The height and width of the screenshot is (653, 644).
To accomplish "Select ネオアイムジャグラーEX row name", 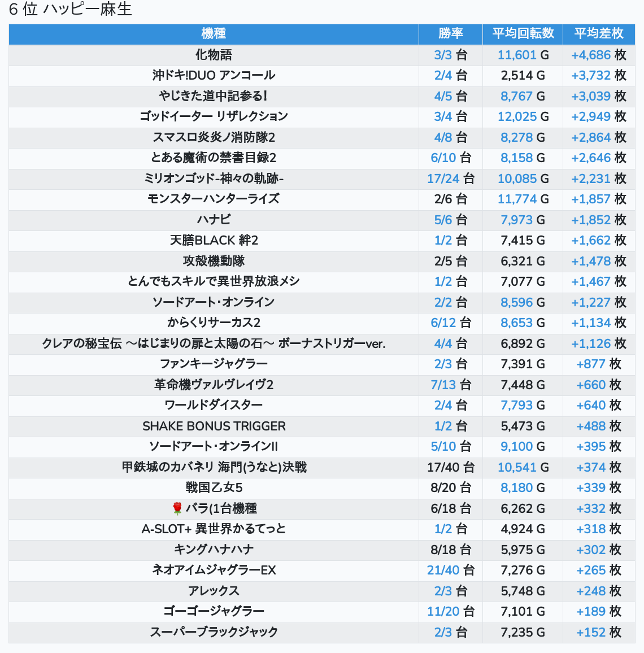I will point(214,570).
